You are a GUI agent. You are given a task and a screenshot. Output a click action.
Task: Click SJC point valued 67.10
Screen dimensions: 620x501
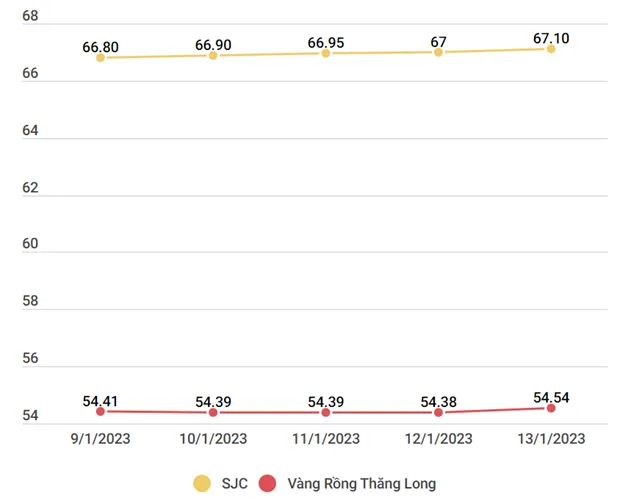[551, 48]
